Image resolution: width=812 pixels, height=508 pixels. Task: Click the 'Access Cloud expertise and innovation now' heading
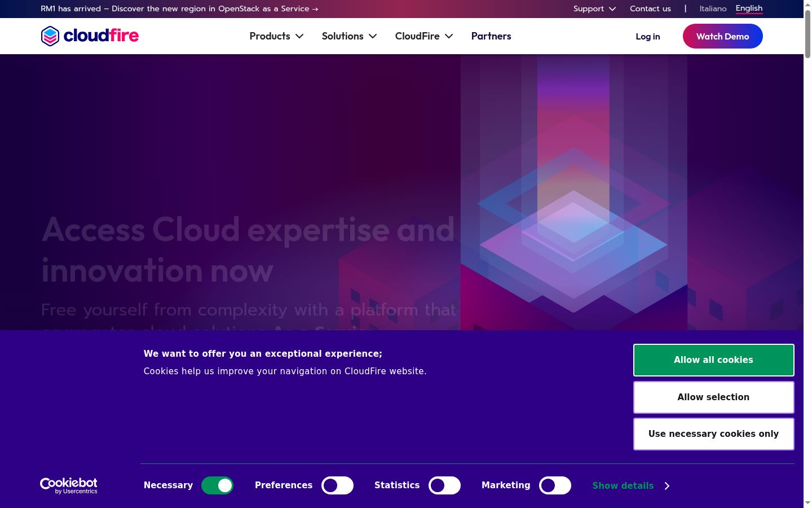248,250
